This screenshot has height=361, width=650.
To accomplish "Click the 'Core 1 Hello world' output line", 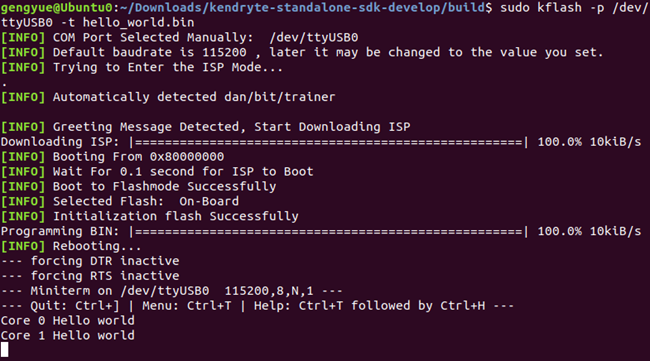I will pyautogui.click(x=68, y=336).
